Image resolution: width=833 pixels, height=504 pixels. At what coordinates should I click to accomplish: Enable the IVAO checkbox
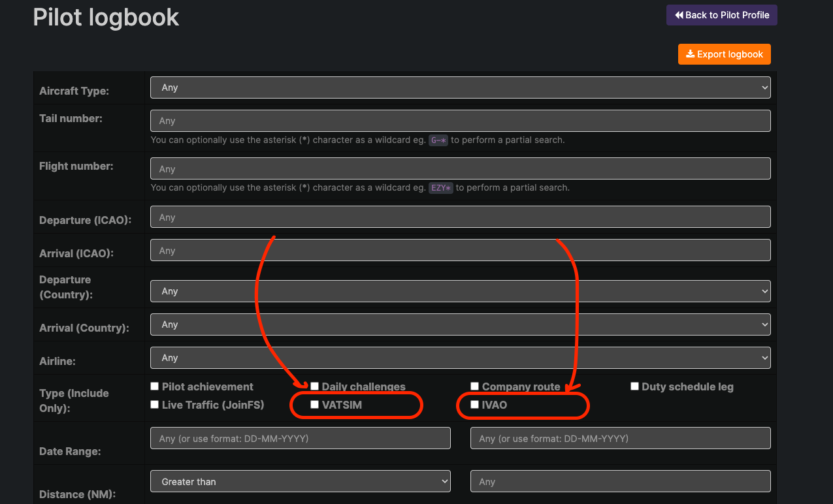click(x=474, y=404)
